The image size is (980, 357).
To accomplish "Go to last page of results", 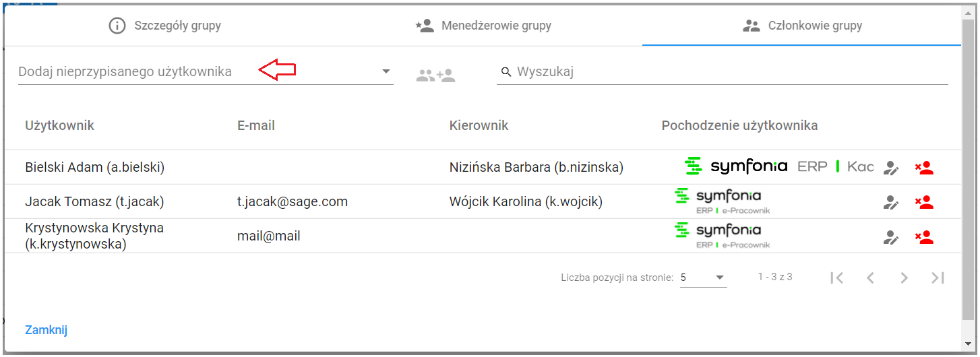I will (938, 278).
